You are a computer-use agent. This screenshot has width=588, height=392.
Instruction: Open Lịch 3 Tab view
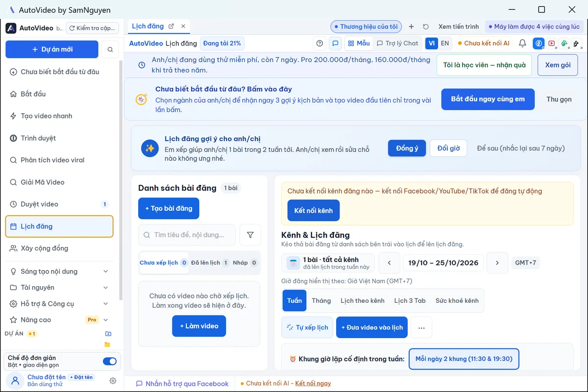[410, 301]
